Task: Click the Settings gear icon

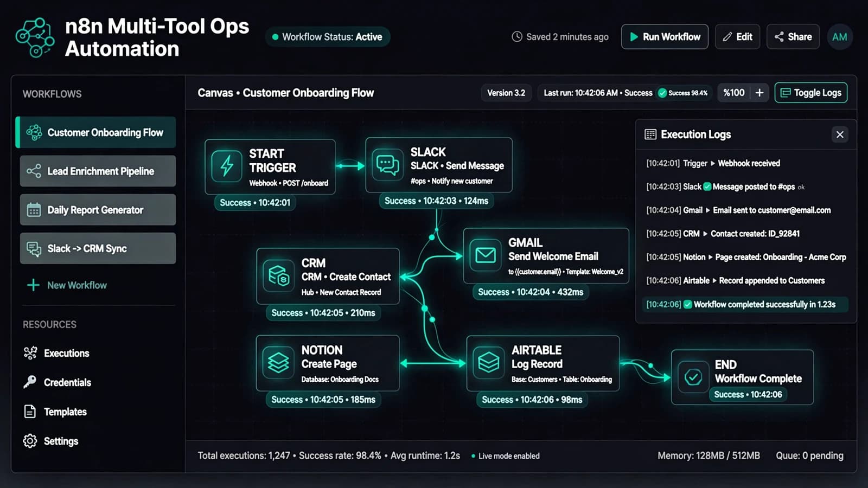Action: point(30,441)
